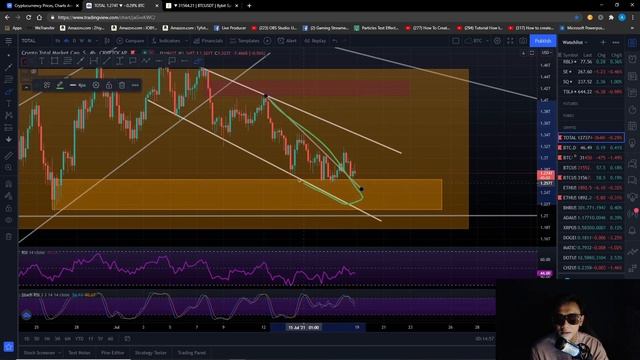Open watchlist more options menu
640x360 pixels.
click(616, 42)
